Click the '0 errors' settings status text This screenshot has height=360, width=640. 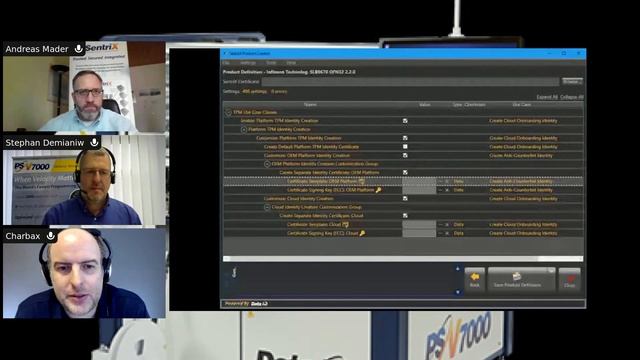coord(279,91)
